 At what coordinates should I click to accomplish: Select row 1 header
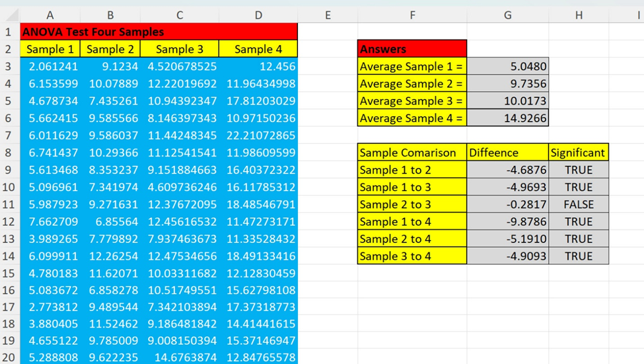9,32
